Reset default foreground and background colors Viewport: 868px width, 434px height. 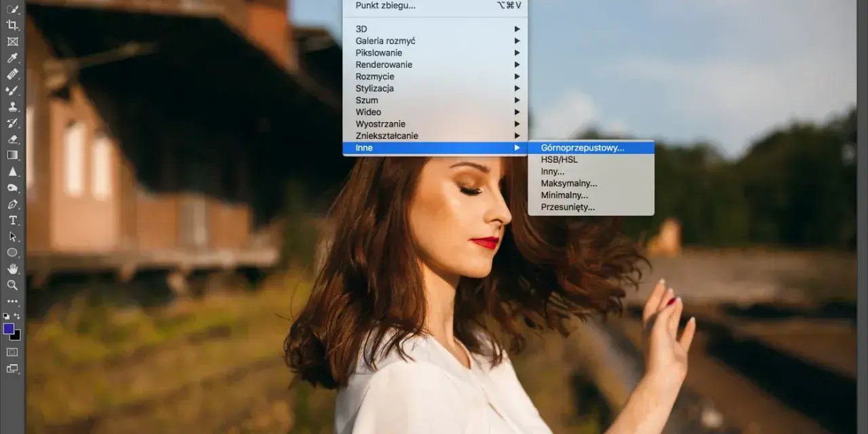point(7,316)
